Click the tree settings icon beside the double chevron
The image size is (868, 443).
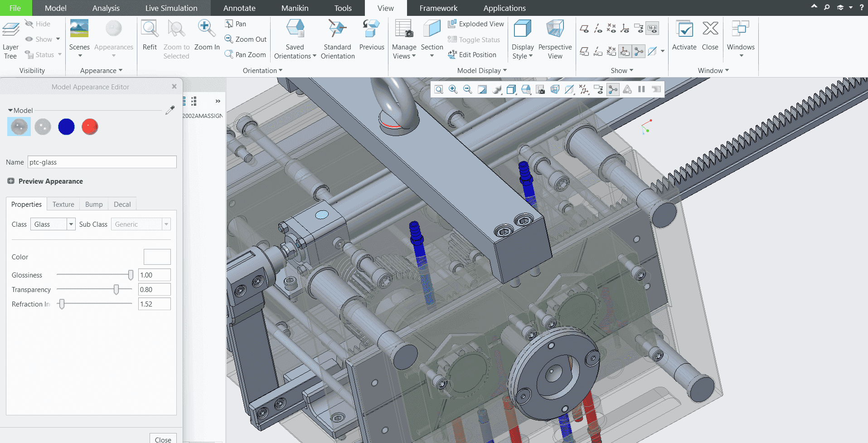(x=194, y=101)
